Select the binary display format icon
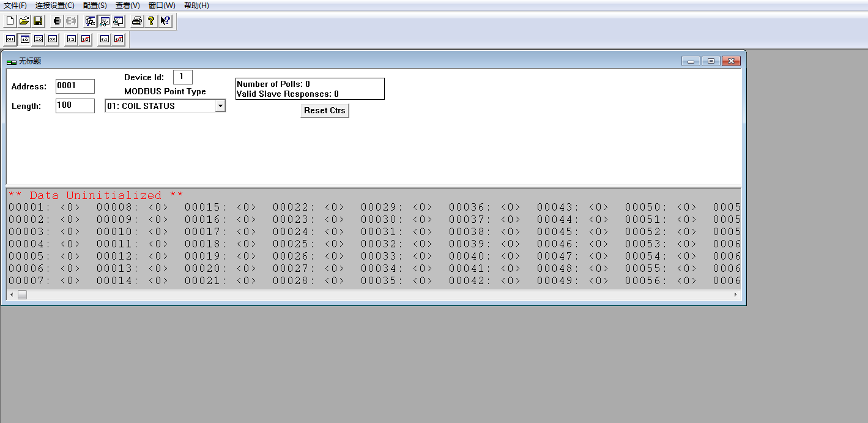The width and height of the screenshot is (868, 423). (x=10, y=39)
